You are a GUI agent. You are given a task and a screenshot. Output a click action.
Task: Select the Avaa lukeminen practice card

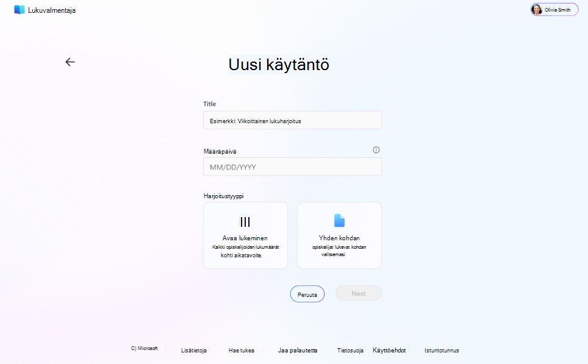(245, 235)
